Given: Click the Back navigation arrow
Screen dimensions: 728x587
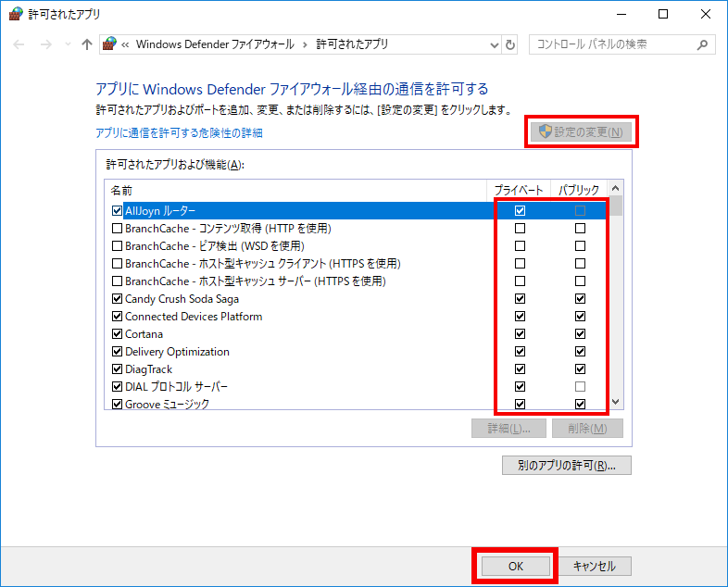Looking at the screenshot, I should tap(19, 44).
